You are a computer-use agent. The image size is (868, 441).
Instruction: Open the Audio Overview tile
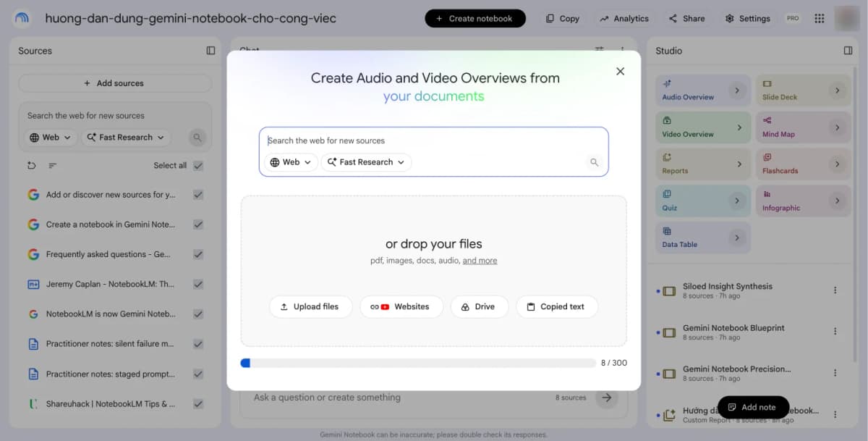click(x=702, y=90)
